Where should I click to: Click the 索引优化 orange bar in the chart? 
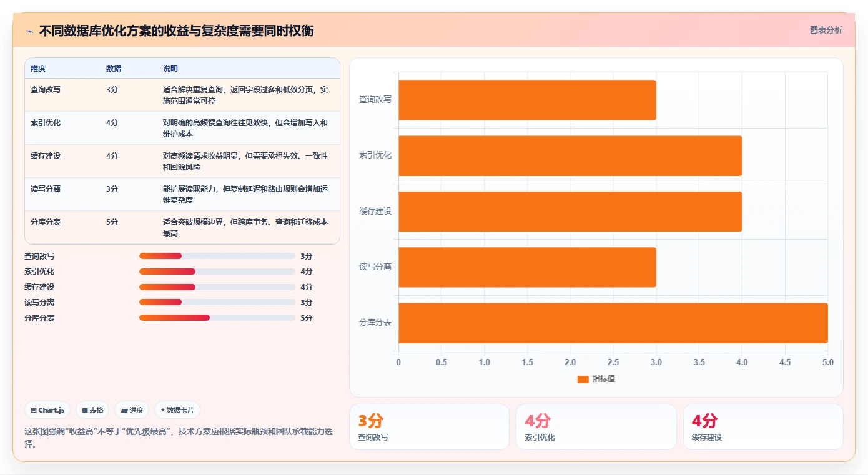pos(570,155)
